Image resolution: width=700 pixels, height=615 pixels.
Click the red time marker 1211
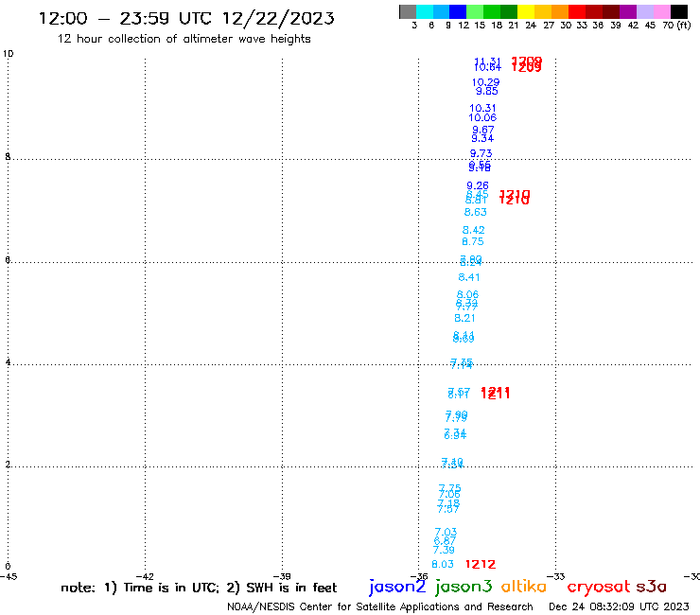tap(495, 393)
